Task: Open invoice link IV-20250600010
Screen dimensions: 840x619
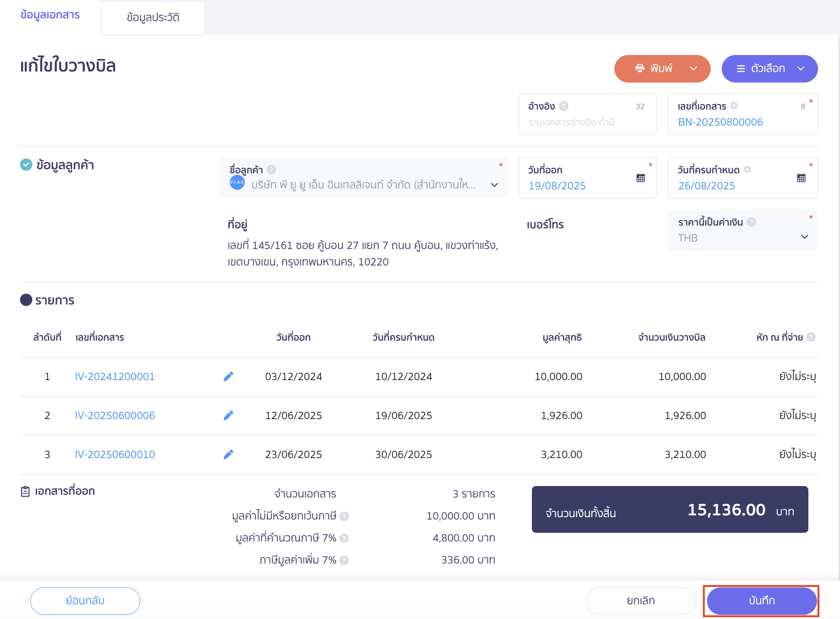Action: pyautogui.click(x=115, y=454)
